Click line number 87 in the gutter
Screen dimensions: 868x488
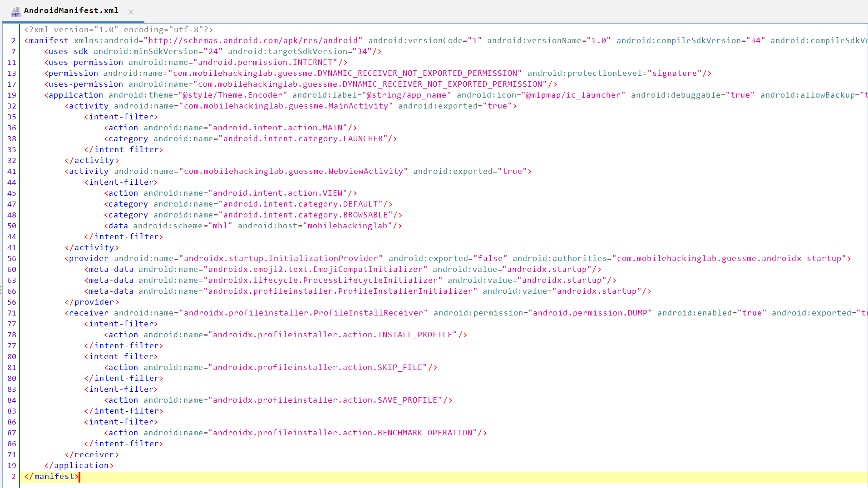point(12,433)
